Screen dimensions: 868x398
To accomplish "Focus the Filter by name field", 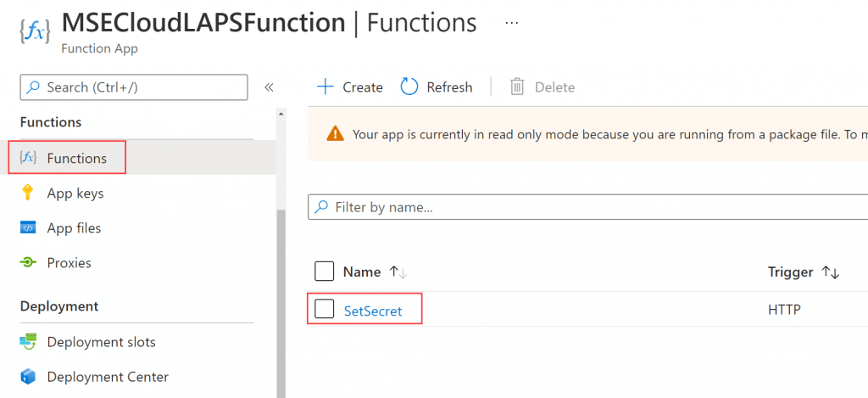I will click(x=588, y=207).
